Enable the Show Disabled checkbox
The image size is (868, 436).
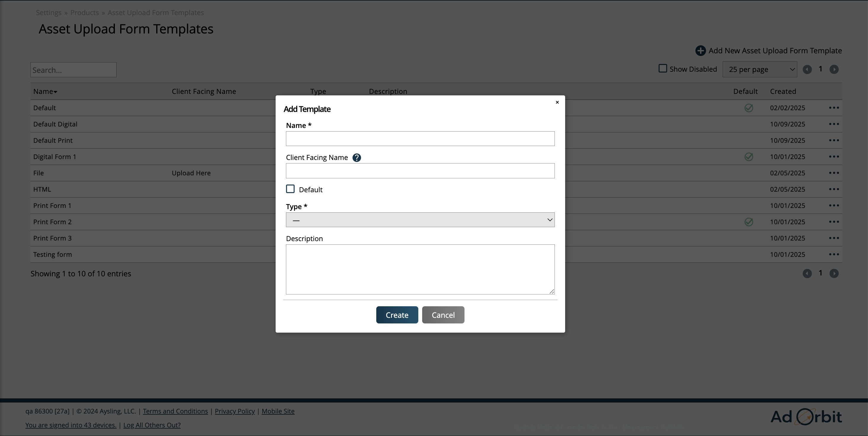[x=663, y=68]
